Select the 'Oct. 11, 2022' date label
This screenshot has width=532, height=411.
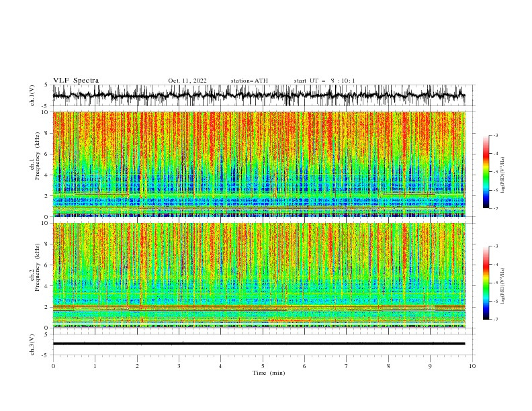point(187,81)
